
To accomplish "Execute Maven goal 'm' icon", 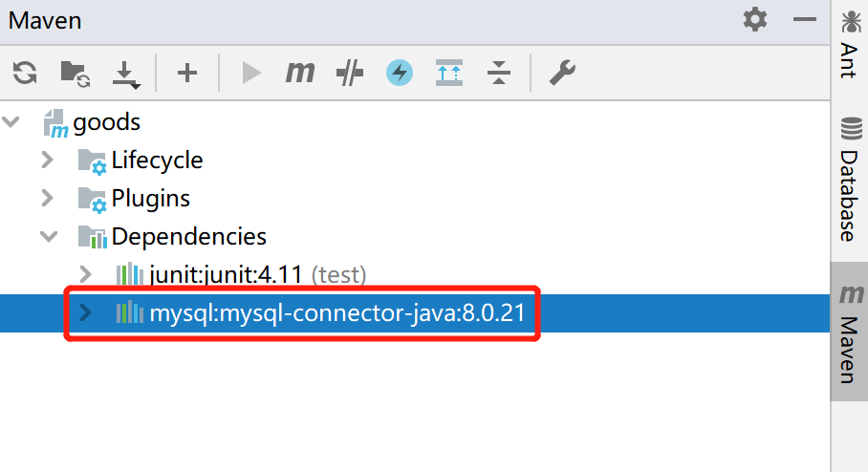I will point(300,73).
